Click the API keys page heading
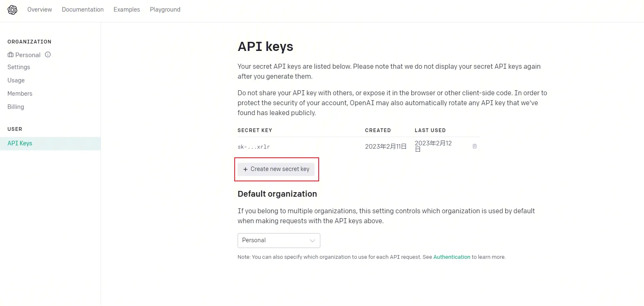Screen dimensions: 644x306 coord(265,46)
